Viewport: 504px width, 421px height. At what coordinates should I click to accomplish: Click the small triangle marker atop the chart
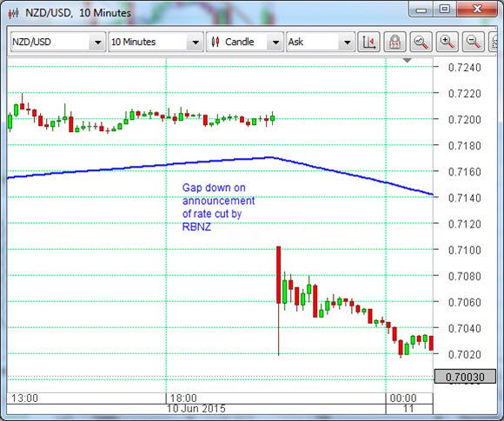pos(407,61)
